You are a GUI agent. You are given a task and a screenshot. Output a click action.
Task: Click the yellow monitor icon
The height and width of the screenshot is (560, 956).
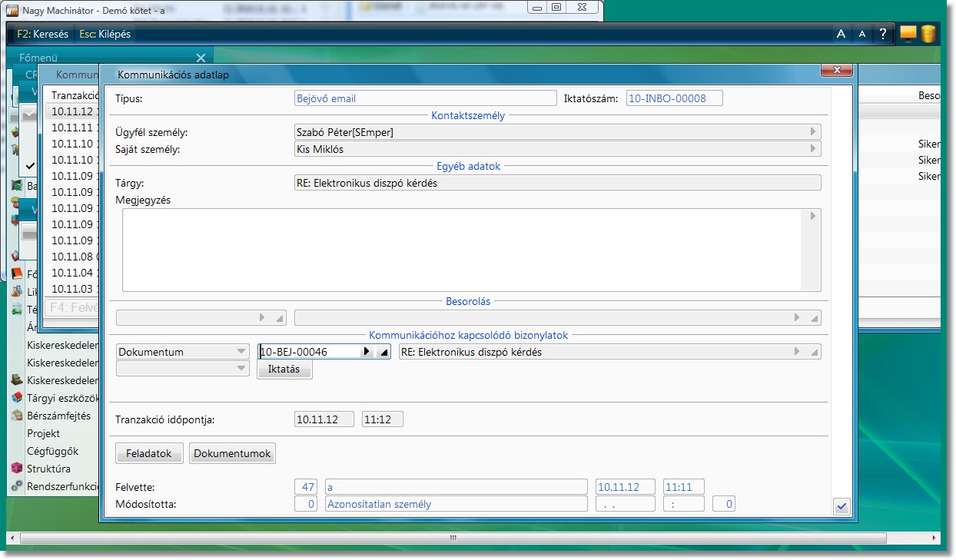[x=908, y=34]
